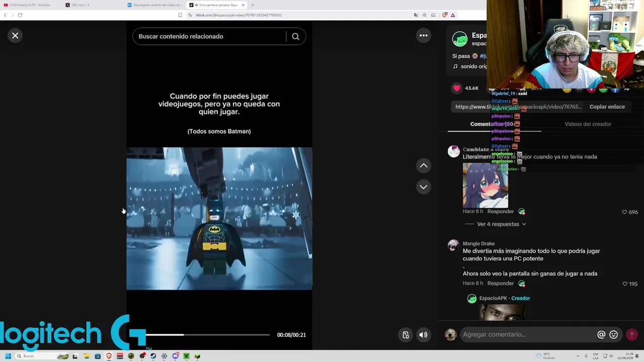Toggle the auto-scroll icon beside the volume button
This screenshot has width=644, height=362.
[406, 335]
